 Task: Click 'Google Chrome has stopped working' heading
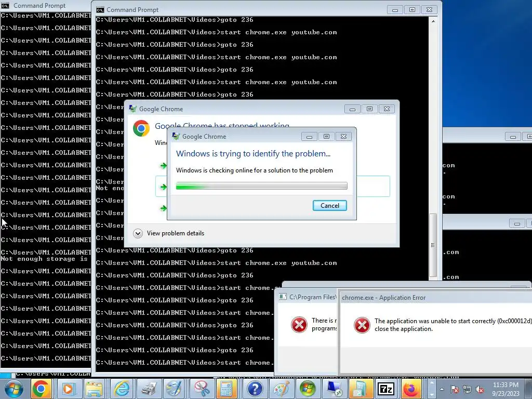(222, 125)
